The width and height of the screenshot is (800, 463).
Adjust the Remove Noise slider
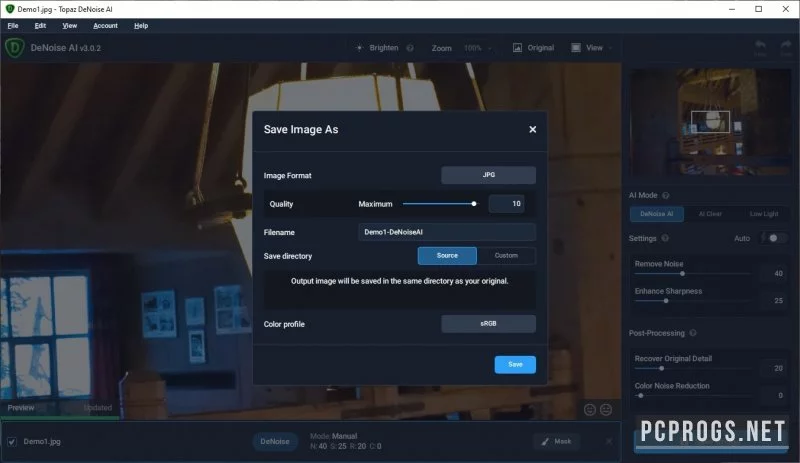[x=682, y=274]
